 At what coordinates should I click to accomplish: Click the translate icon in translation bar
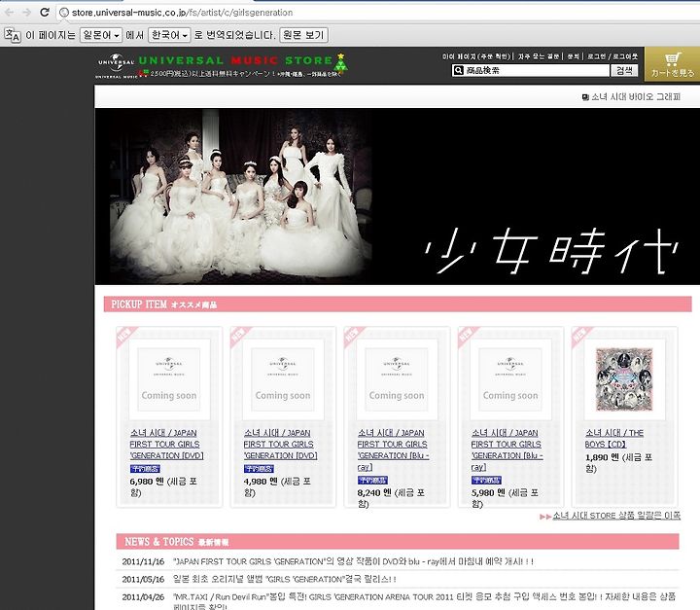[x=13, y=35]
